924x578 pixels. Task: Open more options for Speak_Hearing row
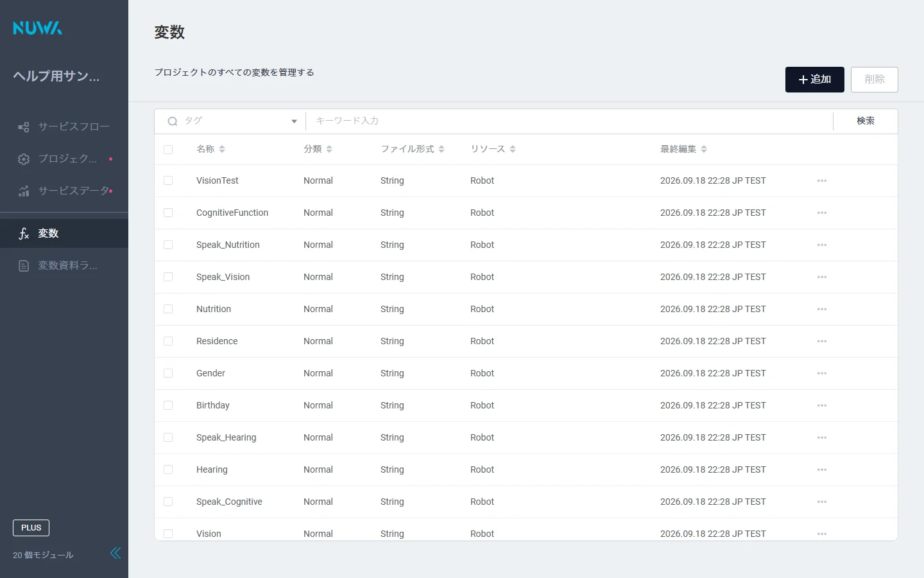(822, 437)
